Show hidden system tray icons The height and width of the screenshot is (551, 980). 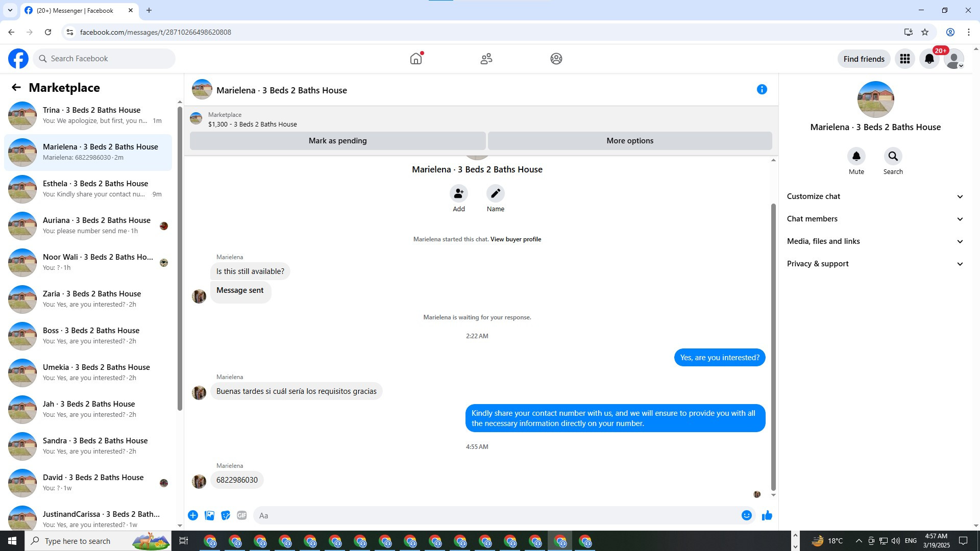859,541
